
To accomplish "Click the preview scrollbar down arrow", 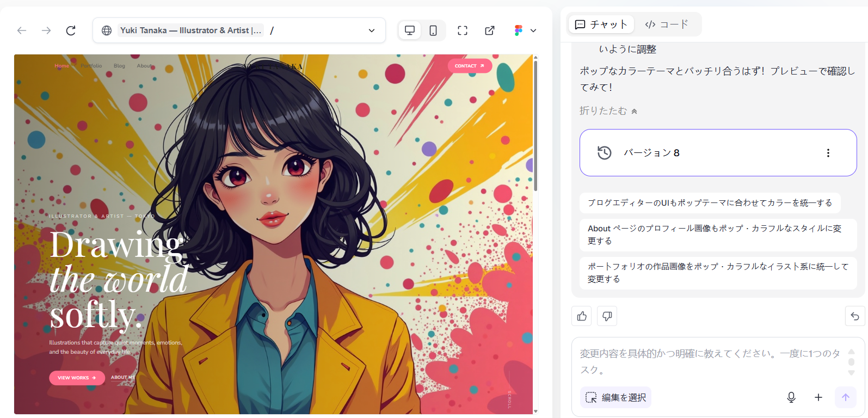I will (535, 411).
